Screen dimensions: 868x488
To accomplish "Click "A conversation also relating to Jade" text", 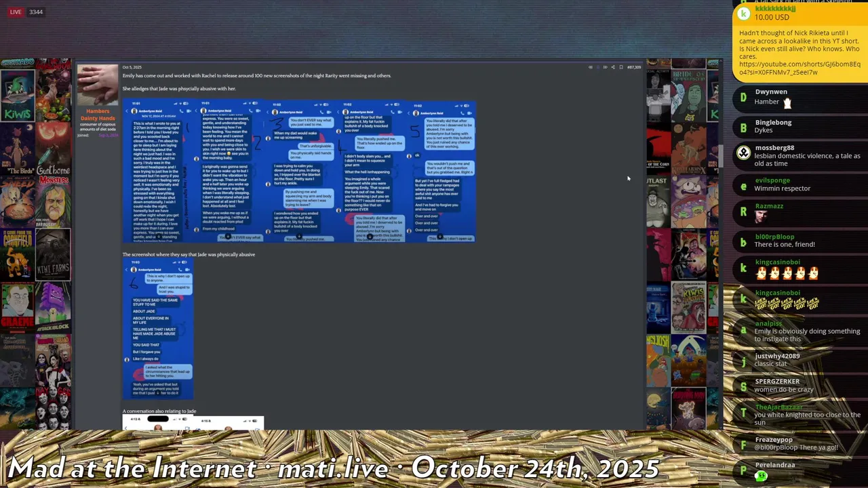I will 159,411.
